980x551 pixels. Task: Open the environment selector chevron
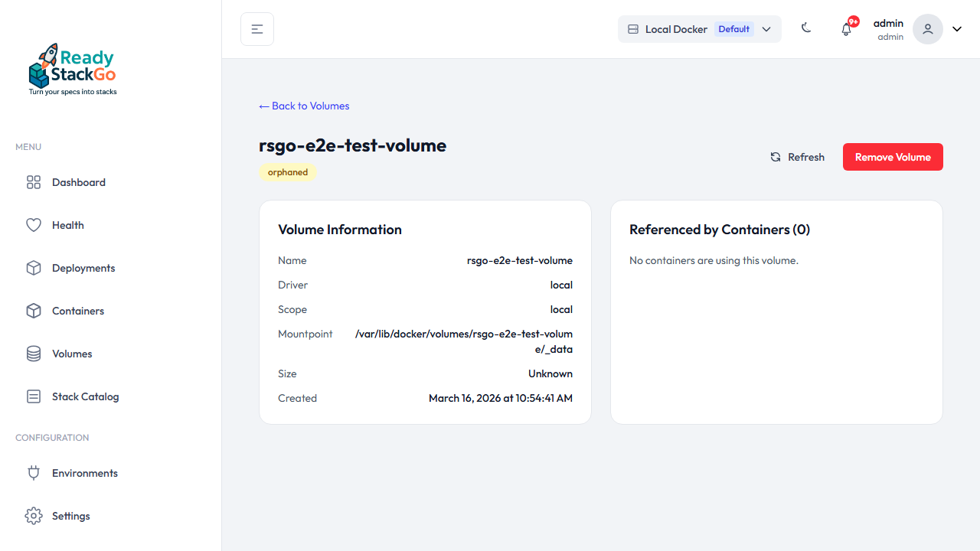766,29
